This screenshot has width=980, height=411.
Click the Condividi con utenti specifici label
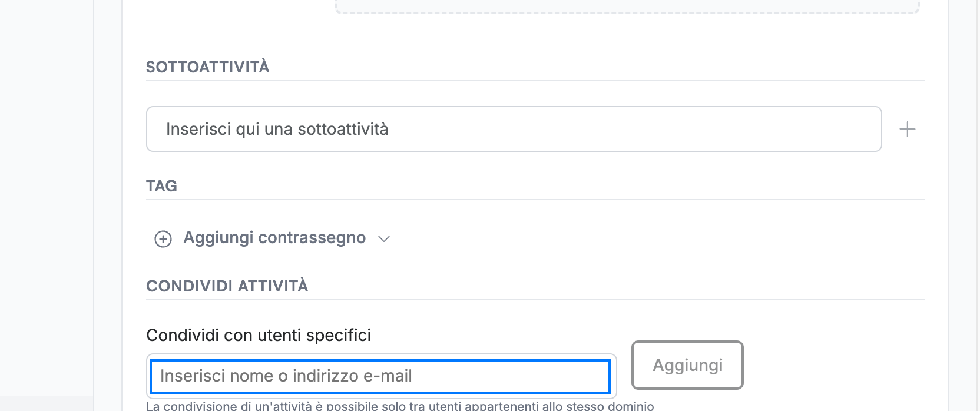coord(259,335)
